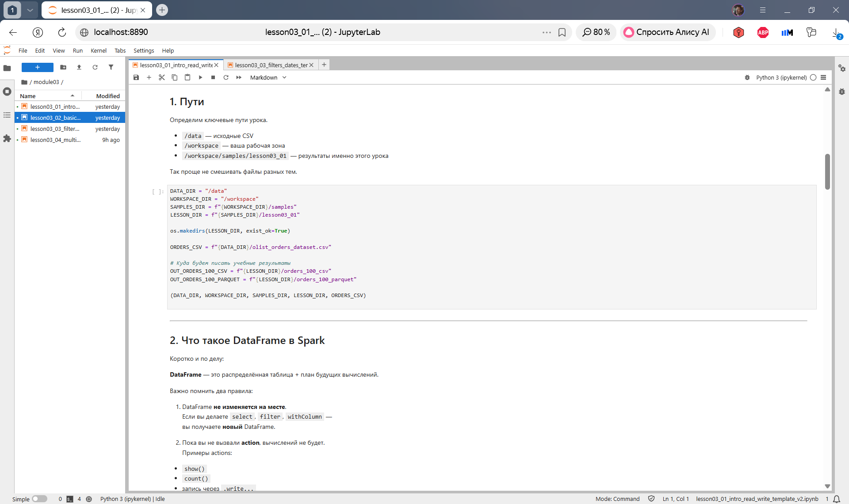Upload files with the up-arrow icon

click(x=79, y=67)
